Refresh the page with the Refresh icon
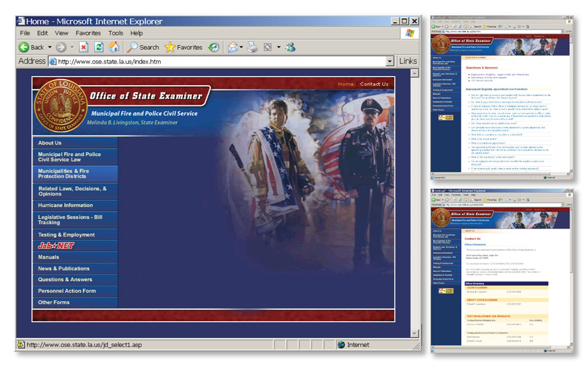 pyautogui.click(x=99, y=47)
